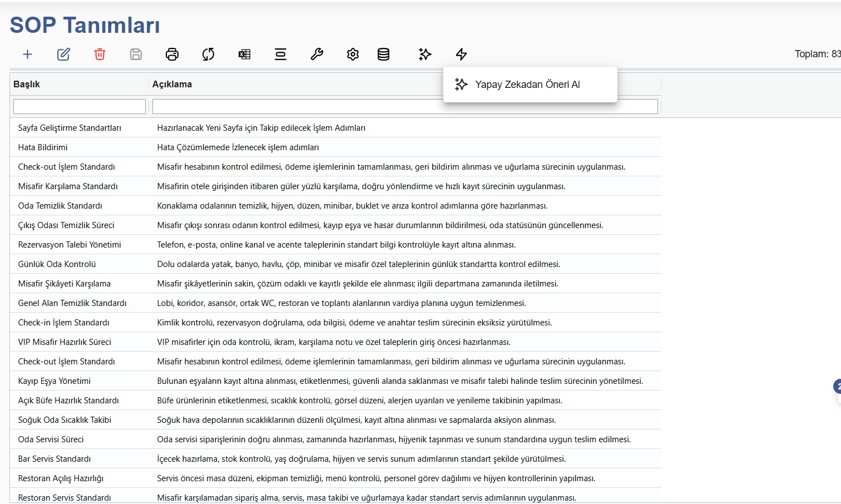The image size is (841, 504).
Task: Click the save diskette icon
Action: [136, 54]
